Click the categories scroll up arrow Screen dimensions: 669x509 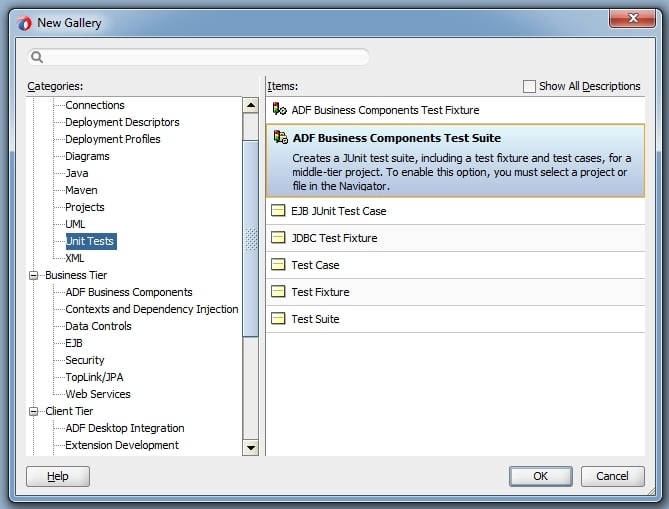coord(250,105)
